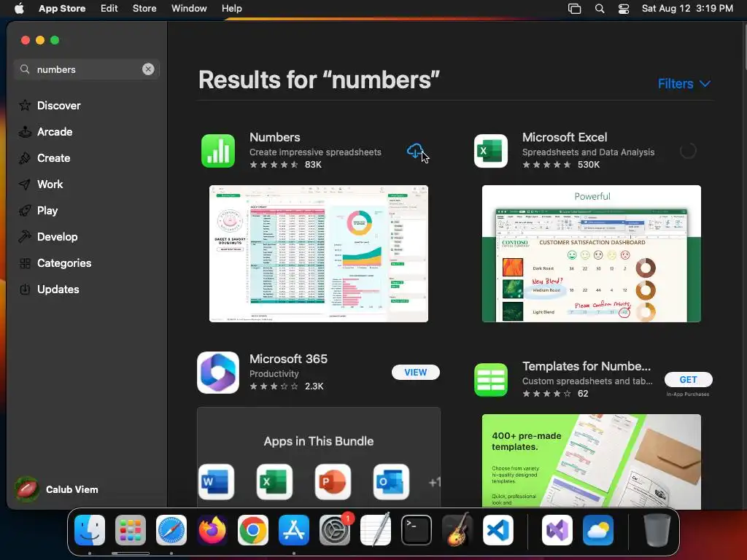747x560 pixels.
Task: Download Numbers via the cloud icon
Action: (415, 151)
